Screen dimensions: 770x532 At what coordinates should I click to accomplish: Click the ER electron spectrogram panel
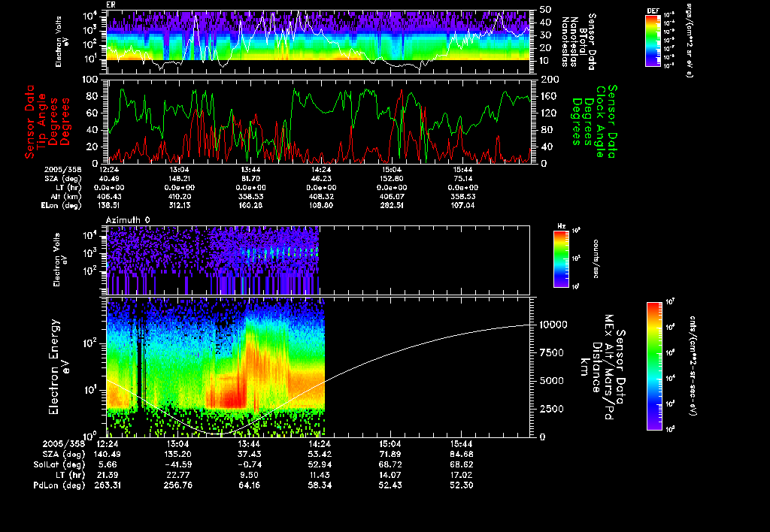[318, 42]
